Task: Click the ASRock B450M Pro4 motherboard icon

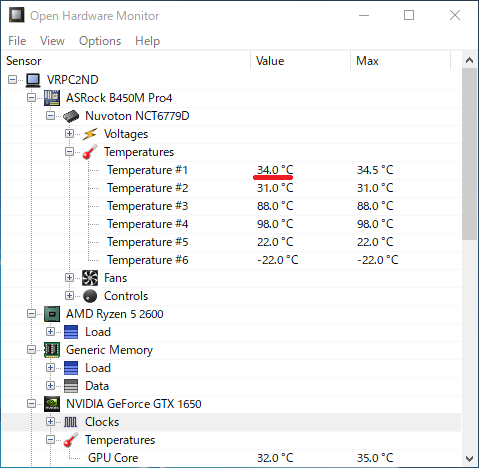Action: [52, 98]
